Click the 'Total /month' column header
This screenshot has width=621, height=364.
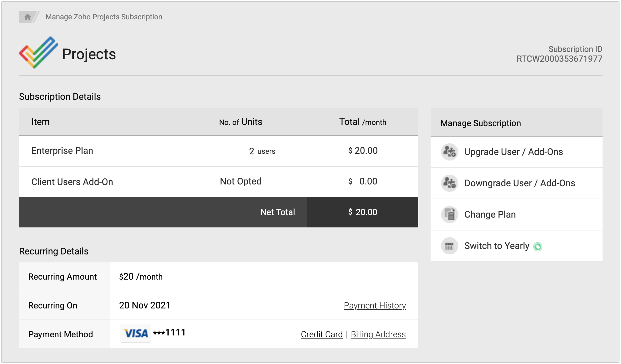coord(363,122)
